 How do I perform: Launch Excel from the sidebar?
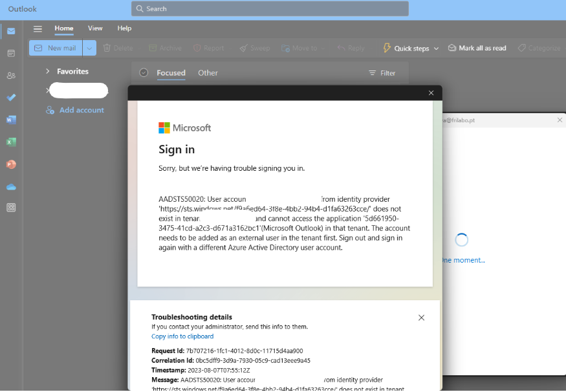pos(11,142)
